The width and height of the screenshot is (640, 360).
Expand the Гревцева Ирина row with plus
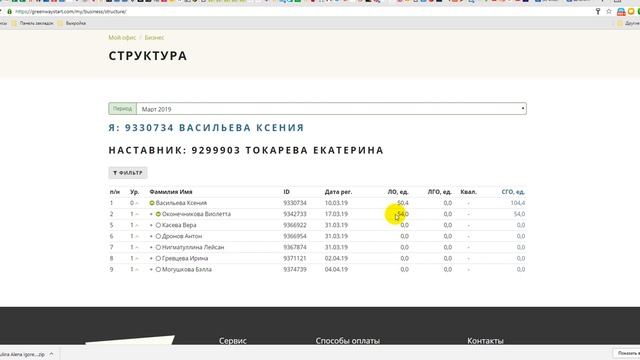click(x=151, y=258)
